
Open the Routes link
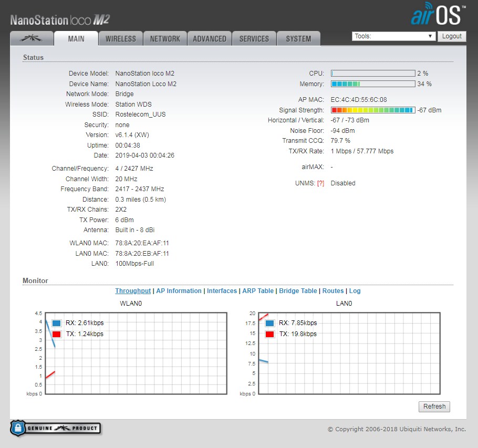click(333, 291)
